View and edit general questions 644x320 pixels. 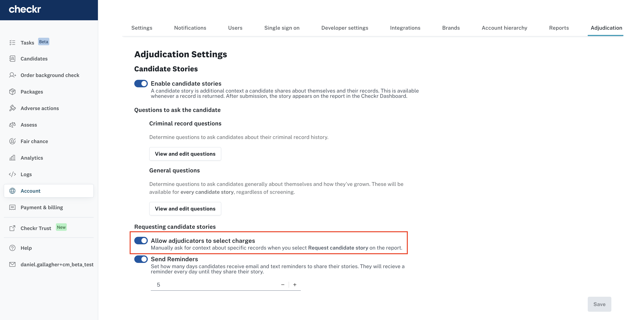[x=185, y=209]
